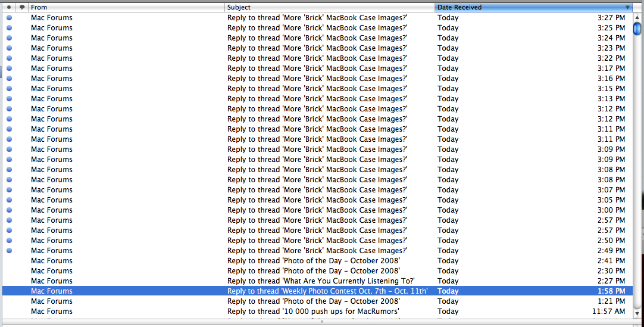The width and height of the screenshot is (644, 327).
Task: Click the 3:25 PM time cell
Action: [x=611, y=28]
